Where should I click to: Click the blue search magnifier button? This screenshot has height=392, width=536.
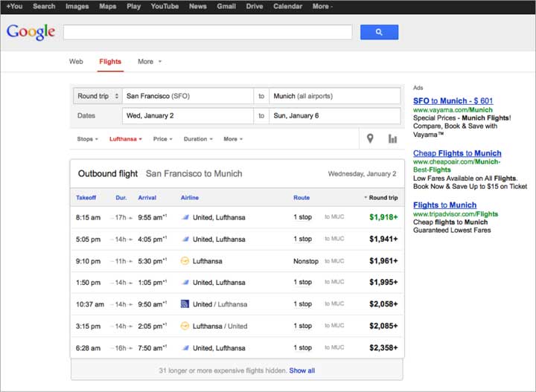coord(379,32)
